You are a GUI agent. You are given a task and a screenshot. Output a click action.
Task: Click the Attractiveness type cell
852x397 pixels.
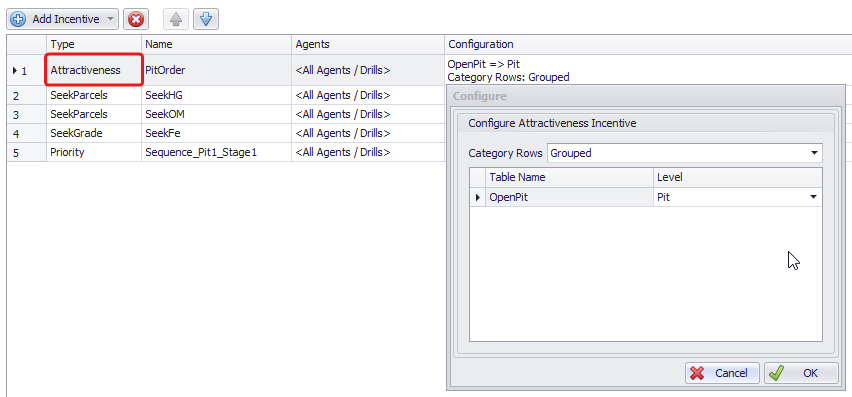pyautogui.click(x=94, y=70)
